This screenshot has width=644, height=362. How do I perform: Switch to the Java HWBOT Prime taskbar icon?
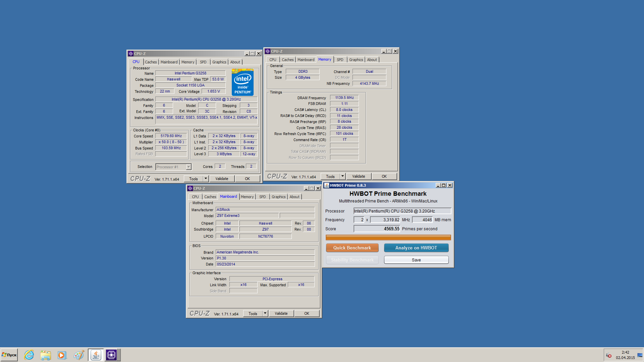(x=96, y=355)
